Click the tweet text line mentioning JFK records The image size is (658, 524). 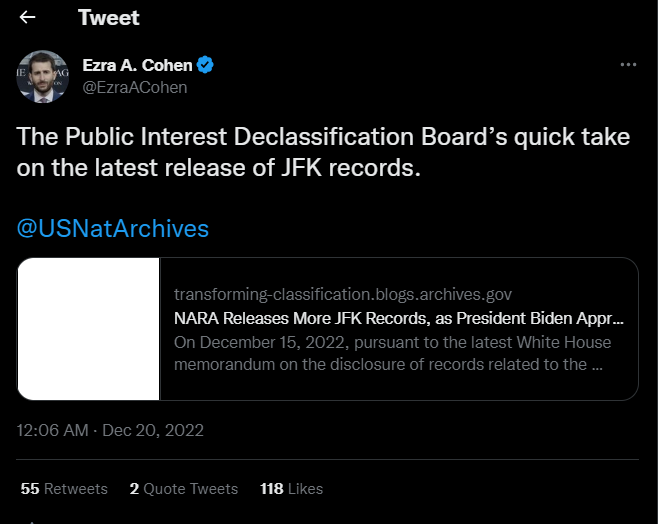click(218, 168)
